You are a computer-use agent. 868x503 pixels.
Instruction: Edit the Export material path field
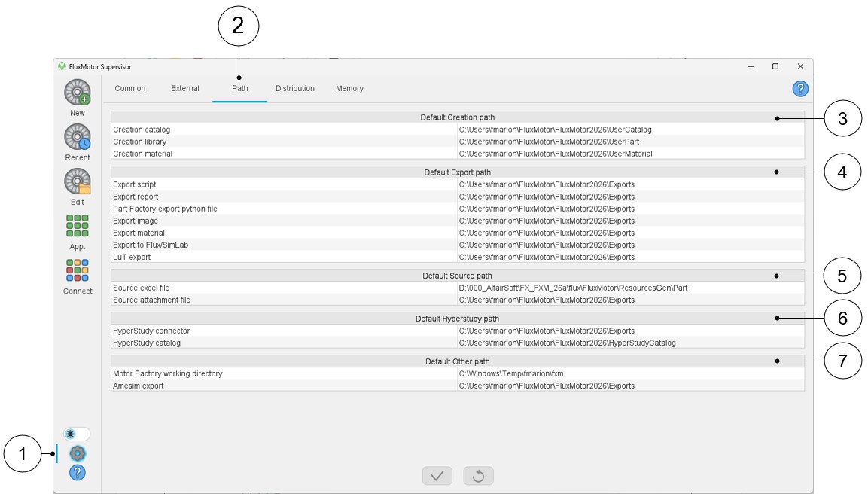[x=631, y=233]
